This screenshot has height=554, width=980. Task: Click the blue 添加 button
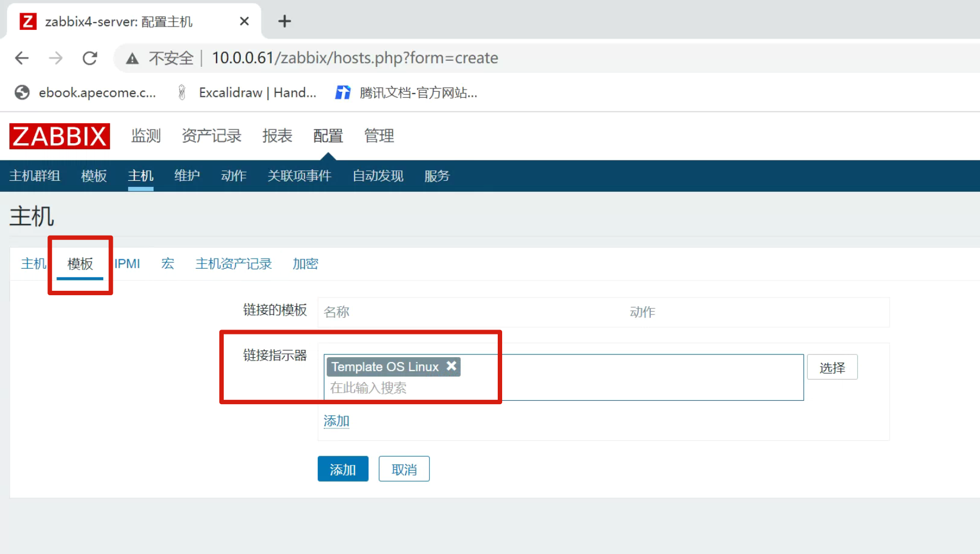tap(343, 469)
